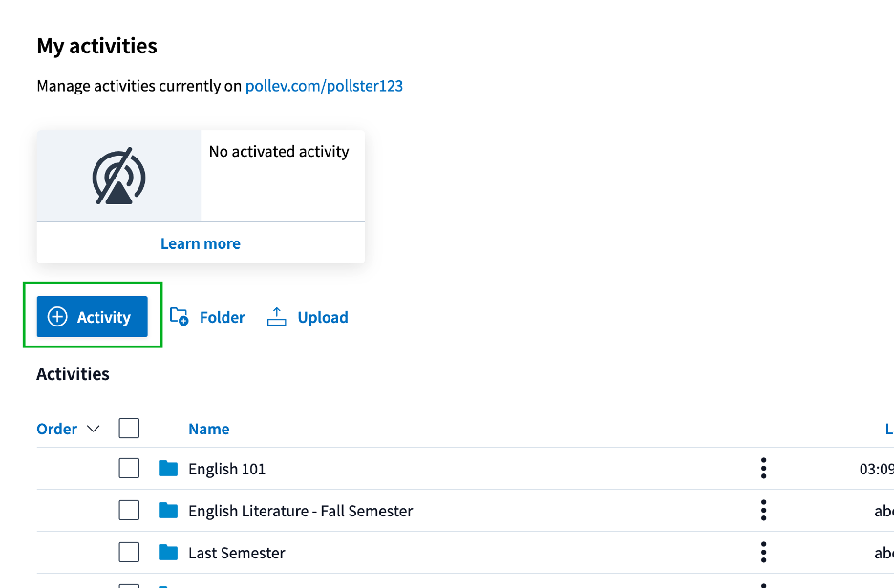Open the English 101 folder name
The height and width of the screenshot is (588, 894).
[x=227, y=469]
